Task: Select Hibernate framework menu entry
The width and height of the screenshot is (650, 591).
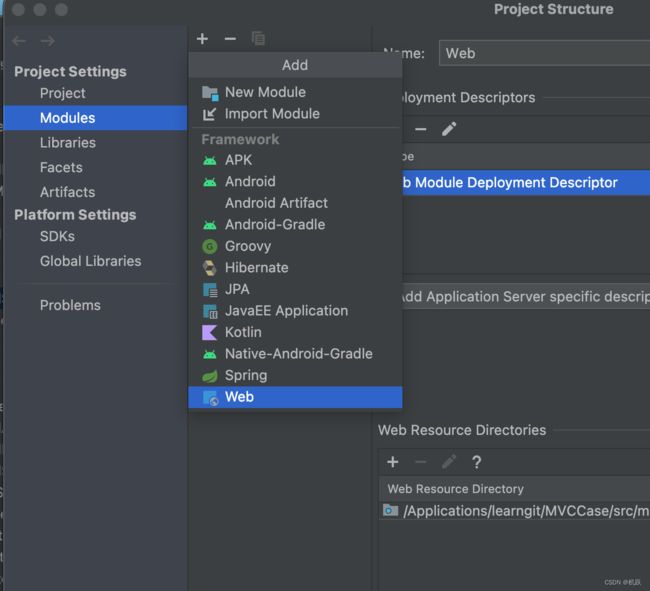Action: pyautogui.click(x=295, y=268)
